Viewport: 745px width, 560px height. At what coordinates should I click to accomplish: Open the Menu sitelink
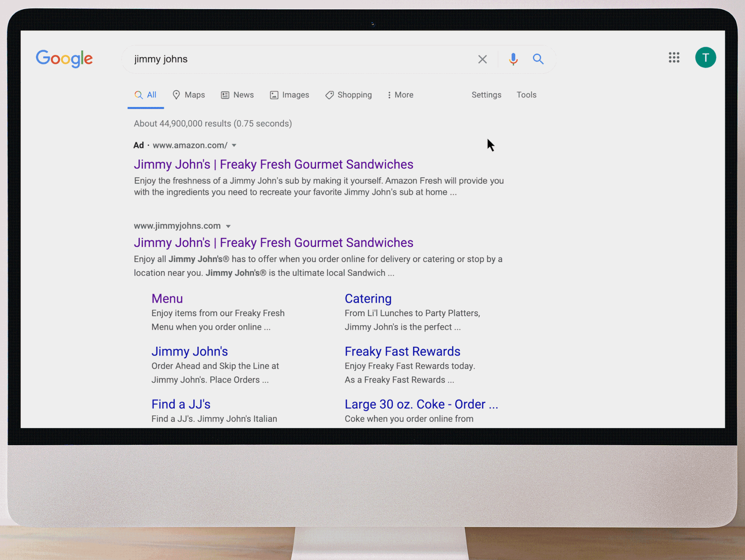tap(167, 299)
